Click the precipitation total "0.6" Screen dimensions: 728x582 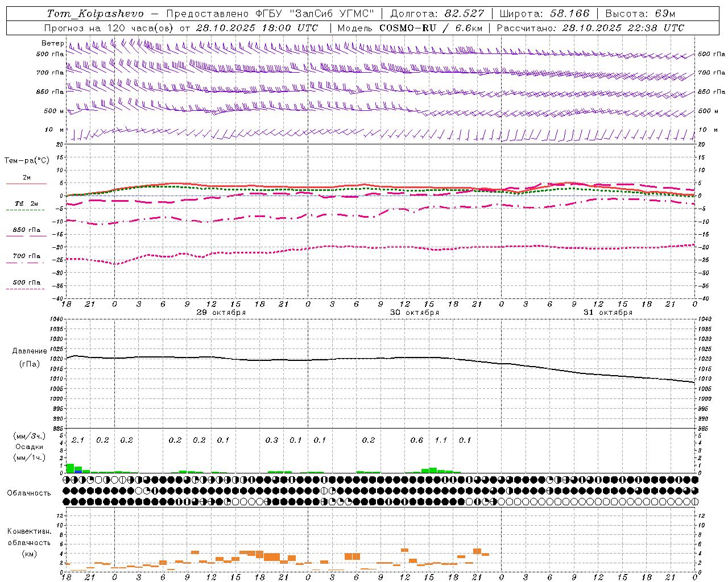pos(417,440)
